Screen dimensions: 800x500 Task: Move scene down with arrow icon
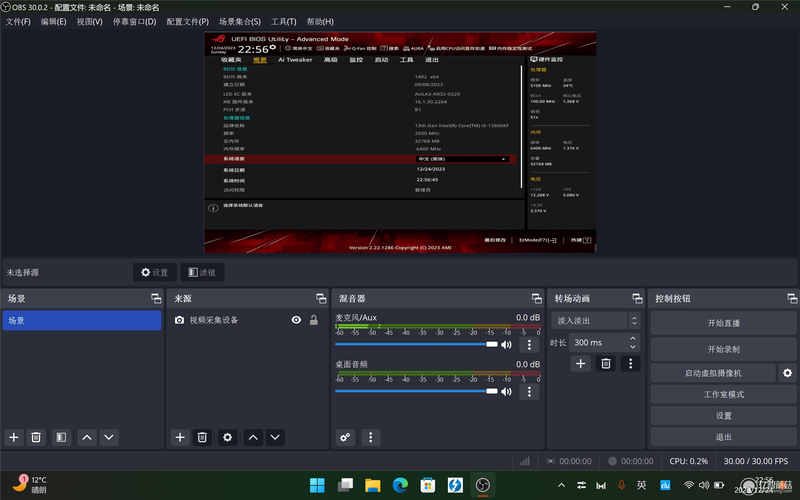pos(109,437)
